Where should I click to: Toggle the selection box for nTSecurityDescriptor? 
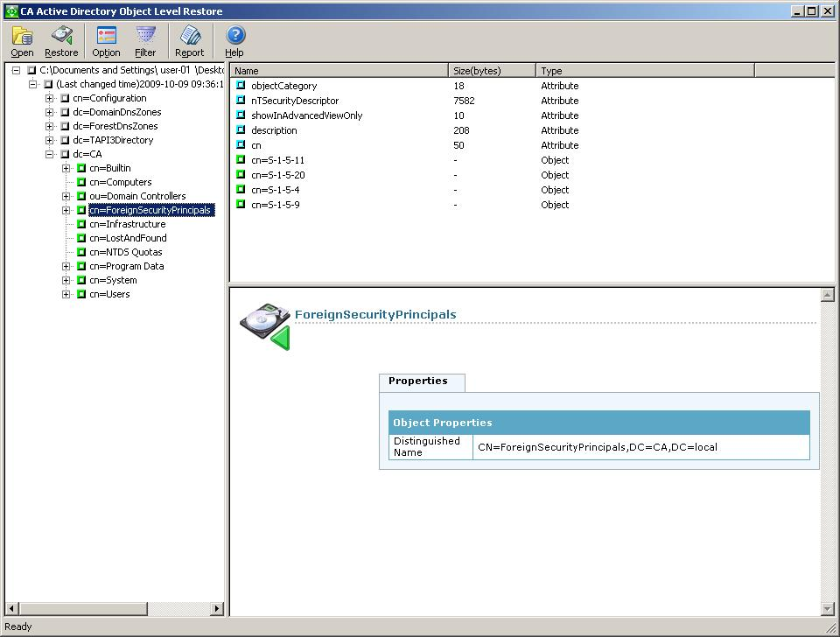point(241,101)
